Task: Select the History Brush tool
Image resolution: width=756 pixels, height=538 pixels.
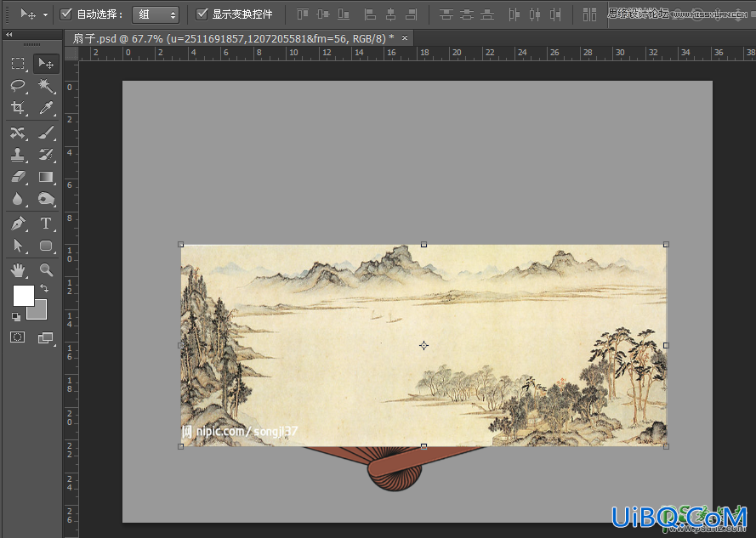Action: pyautogui.click(x=46, y=155)
